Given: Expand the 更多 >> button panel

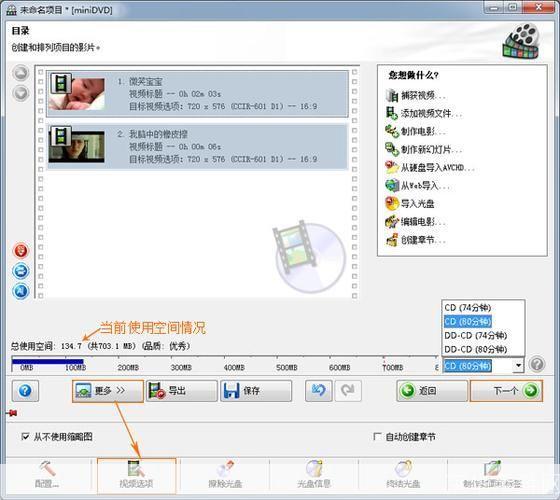Looking at the screenshot, I should click(108, 391).
